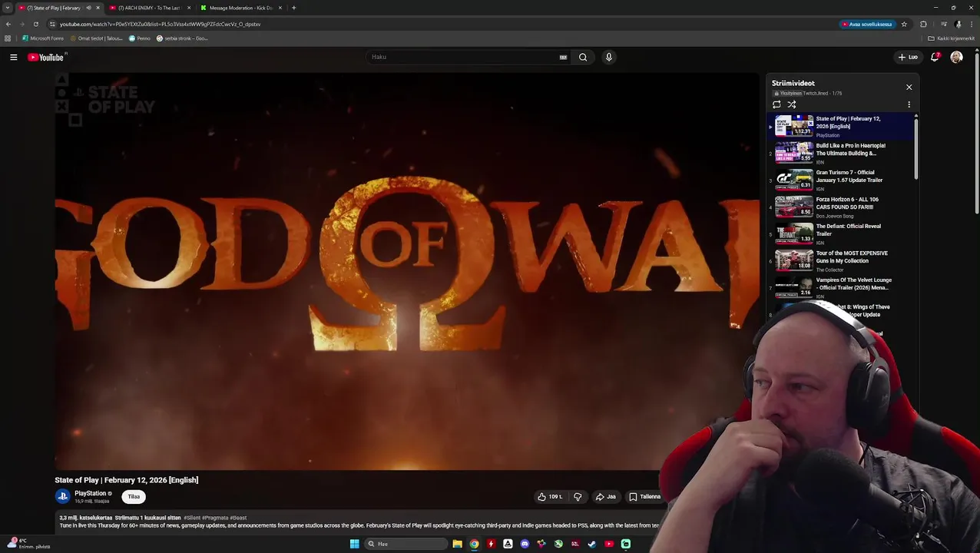Viewport: 980px width, 553px height.
Task: Share the video via Jaa button
Action: [606, 497]
